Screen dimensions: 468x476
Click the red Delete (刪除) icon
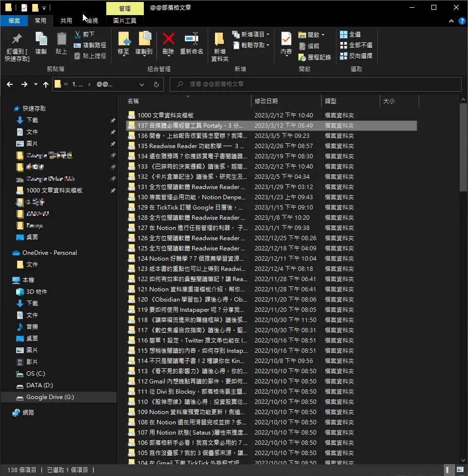[168, 39]
